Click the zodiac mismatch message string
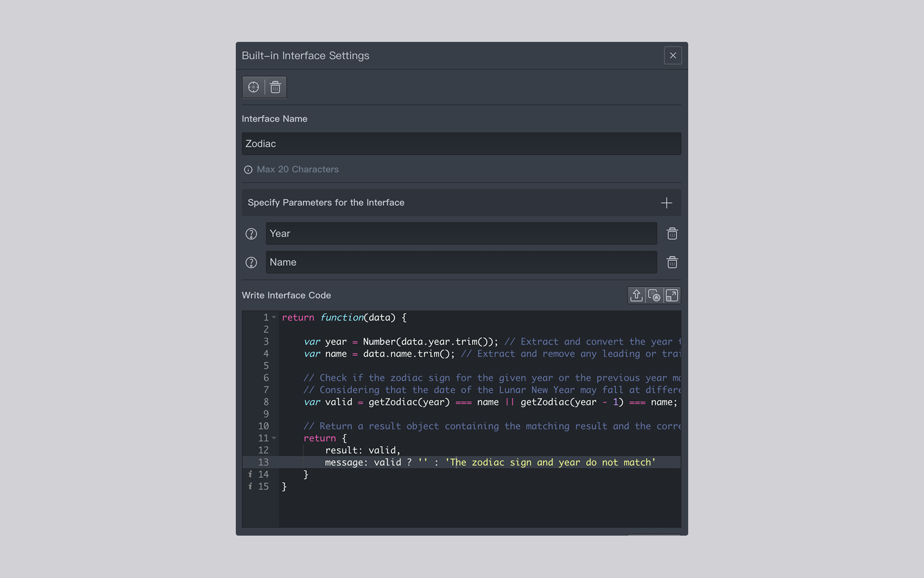 click(x=550, y=462)
